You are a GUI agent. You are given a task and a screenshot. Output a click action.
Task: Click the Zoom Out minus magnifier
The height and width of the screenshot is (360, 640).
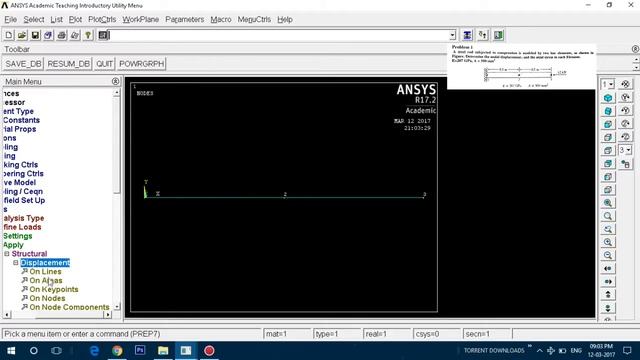608,255
